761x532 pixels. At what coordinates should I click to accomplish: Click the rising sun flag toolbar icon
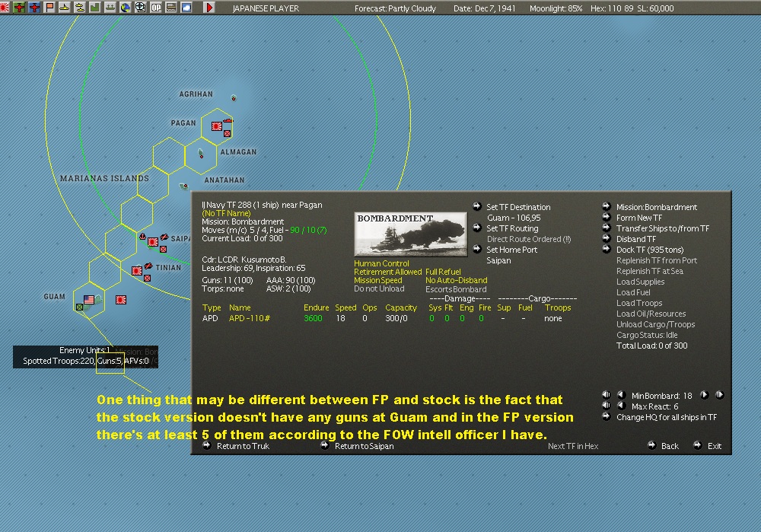5,8
